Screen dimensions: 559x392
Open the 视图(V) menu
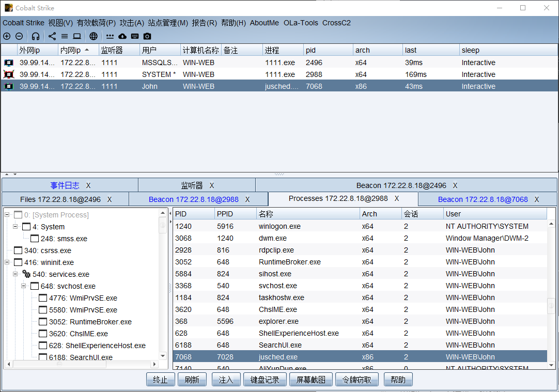click(x=60, y=23)
